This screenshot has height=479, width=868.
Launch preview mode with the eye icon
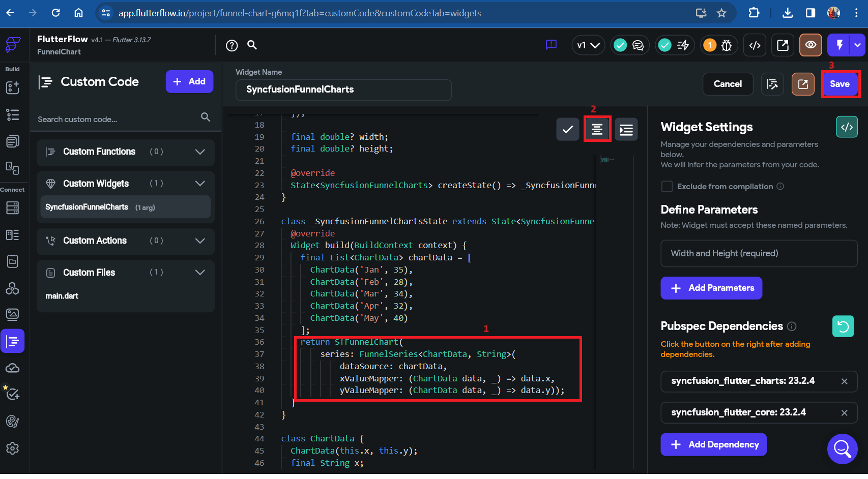click(x=811, y=45)
